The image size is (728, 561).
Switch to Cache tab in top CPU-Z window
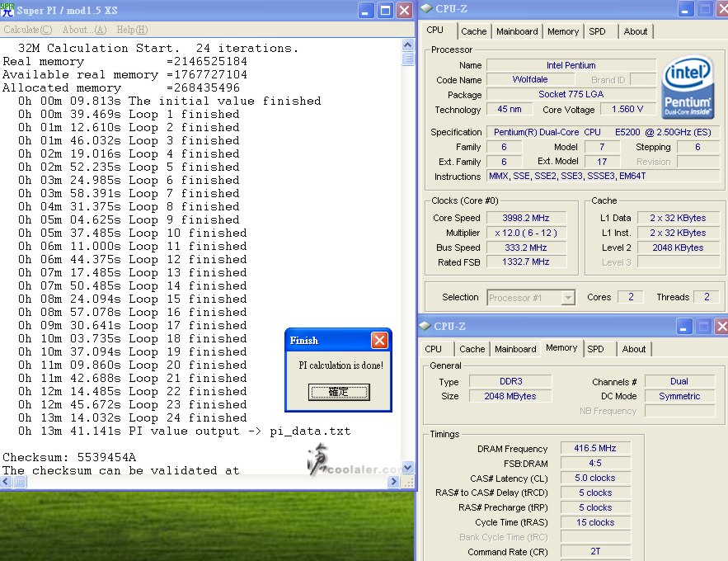pos(473,31)
